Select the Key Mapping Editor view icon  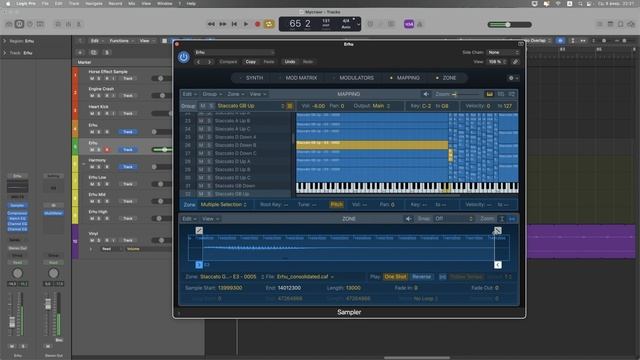coord(489,94)
